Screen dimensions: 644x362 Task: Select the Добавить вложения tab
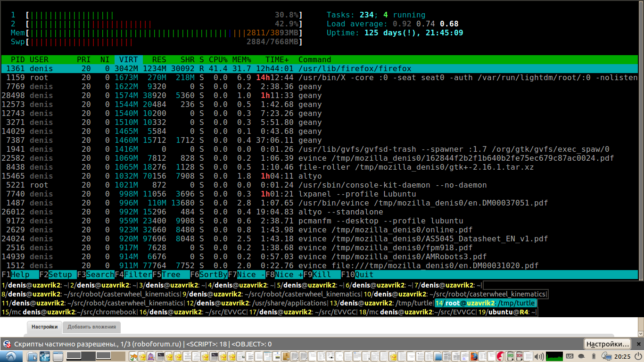91,327
